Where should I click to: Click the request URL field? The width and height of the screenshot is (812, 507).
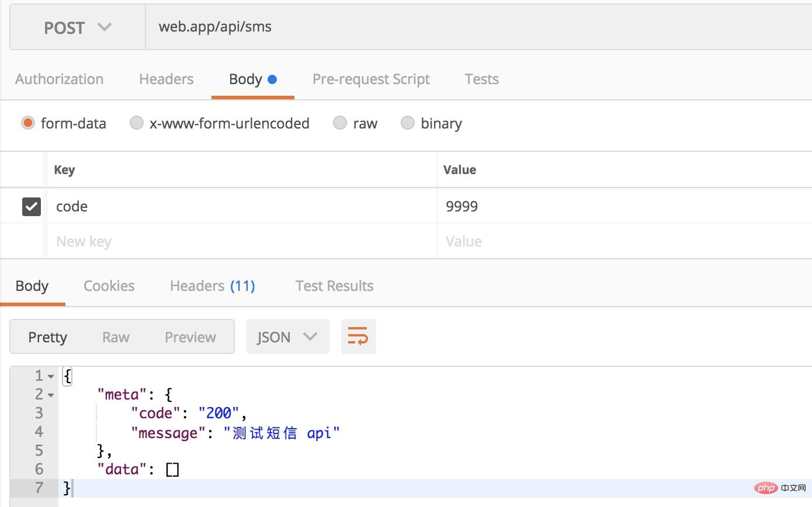click(x=467, y=27)
